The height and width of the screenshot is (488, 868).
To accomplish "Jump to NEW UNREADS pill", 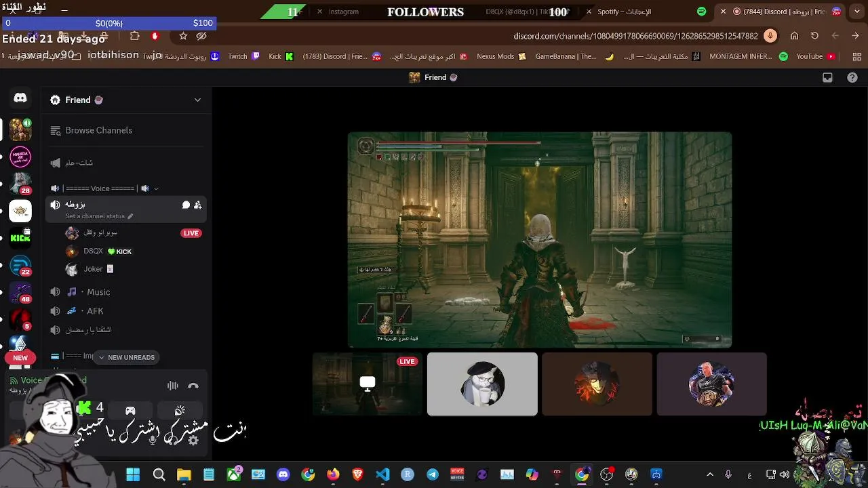I will [x=126, y=357].
